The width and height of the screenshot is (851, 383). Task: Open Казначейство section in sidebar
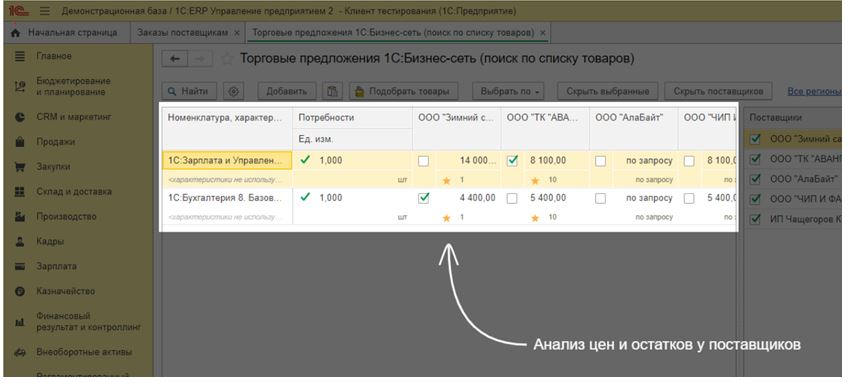(x=66, y=291)
